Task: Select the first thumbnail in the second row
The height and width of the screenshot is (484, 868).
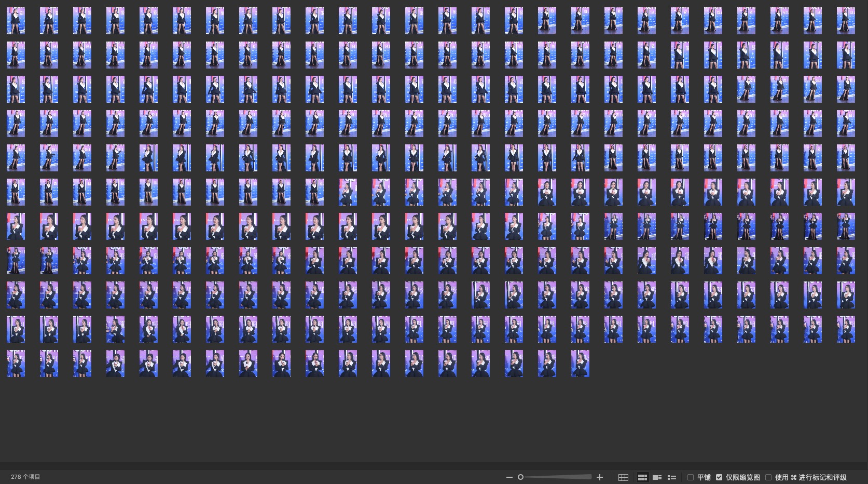Action: pyautogui.click(x=16, y=55)
